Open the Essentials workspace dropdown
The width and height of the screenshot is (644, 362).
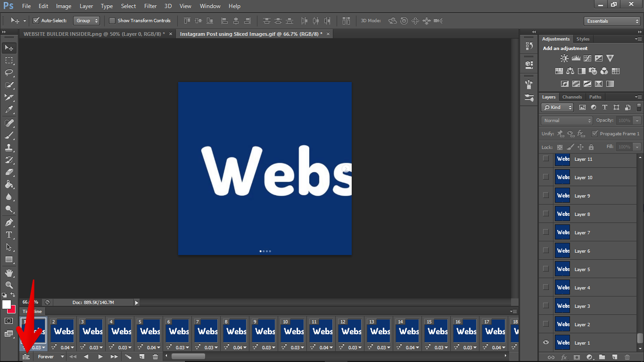[611, 21]
